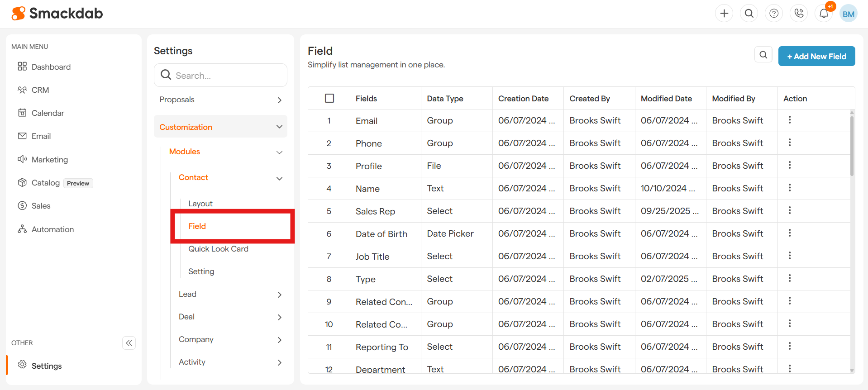Collapse the Customization section
This screenshot has height=390, width=868.
pyautogui.click(x=279, y=127)
